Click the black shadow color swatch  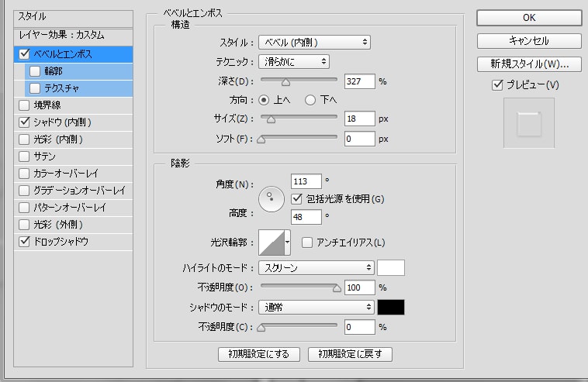[391, 307]
